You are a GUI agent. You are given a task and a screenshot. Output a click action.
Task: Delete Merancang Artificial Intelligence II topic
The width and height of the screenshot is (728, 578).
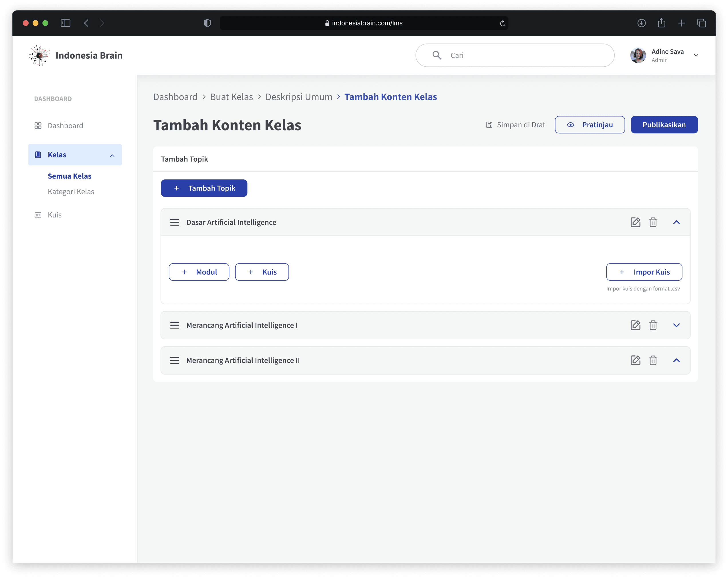point(653,360)
